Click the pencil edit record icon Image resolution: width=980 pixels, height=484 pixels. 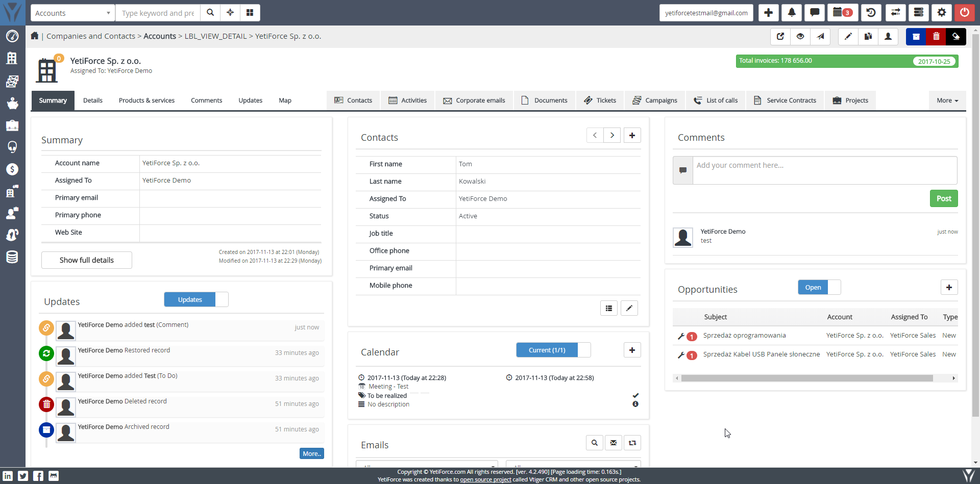(848, 37)
